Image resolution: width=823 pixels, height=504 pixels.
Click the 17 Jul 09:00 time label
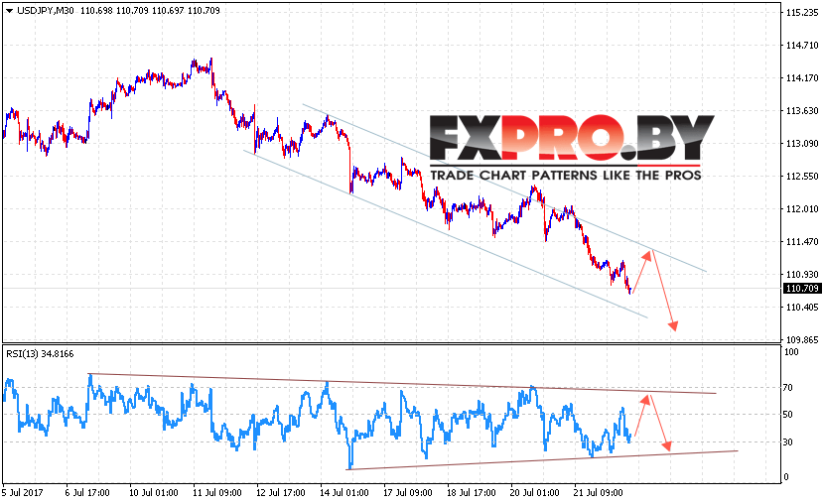[x=407, y=493]
